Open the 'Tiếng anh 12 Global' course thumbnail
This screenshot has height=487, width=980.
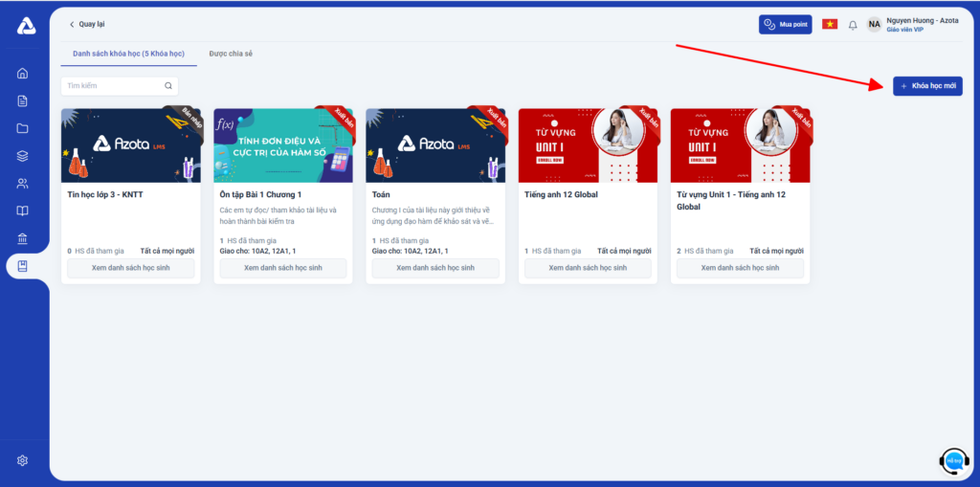[585, 145]
